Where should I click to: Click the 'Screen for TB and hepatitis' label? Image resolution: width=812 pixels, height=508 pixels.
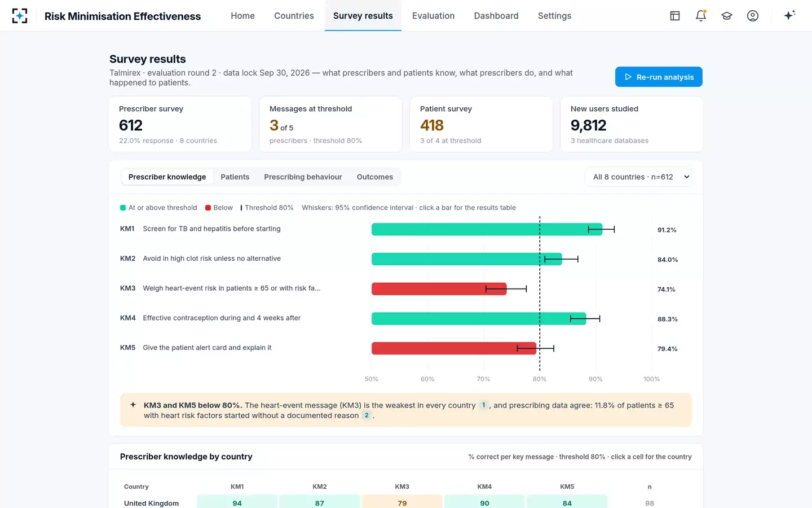(211, 229)
